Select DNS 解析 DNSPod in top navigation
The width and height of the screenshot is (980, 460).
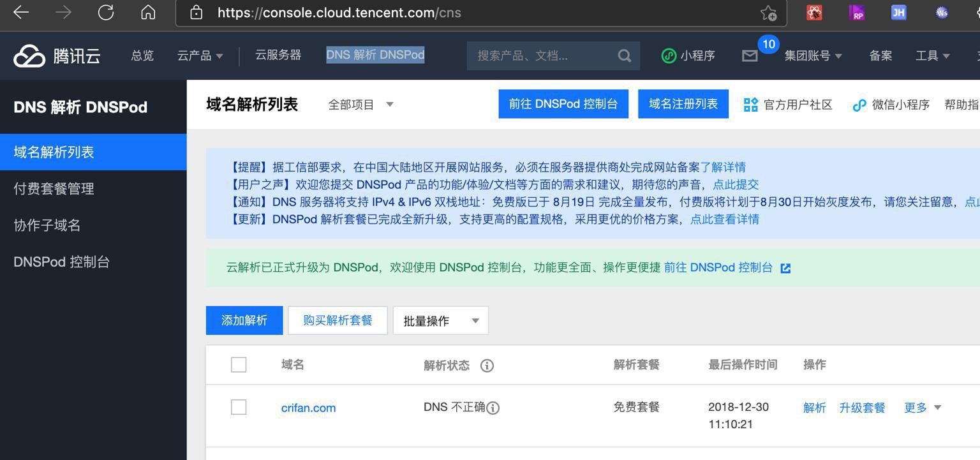click(375, 56)
